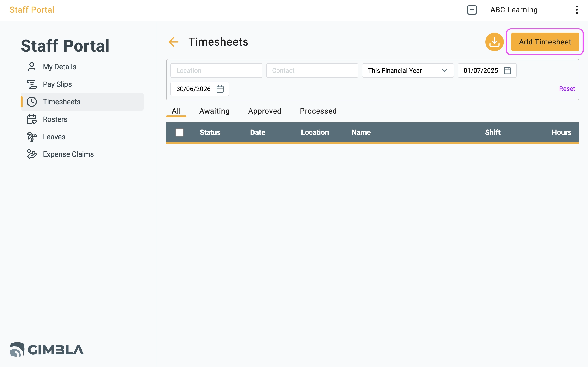
Task: Sort by the Name column header
Action: [x=361, y=133]
